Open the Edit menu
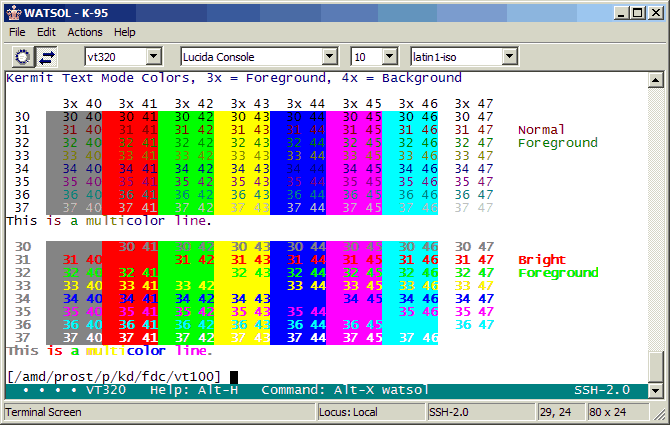This screenshot has height=425, width=670. pyautogui.click(x=47, y=32)
